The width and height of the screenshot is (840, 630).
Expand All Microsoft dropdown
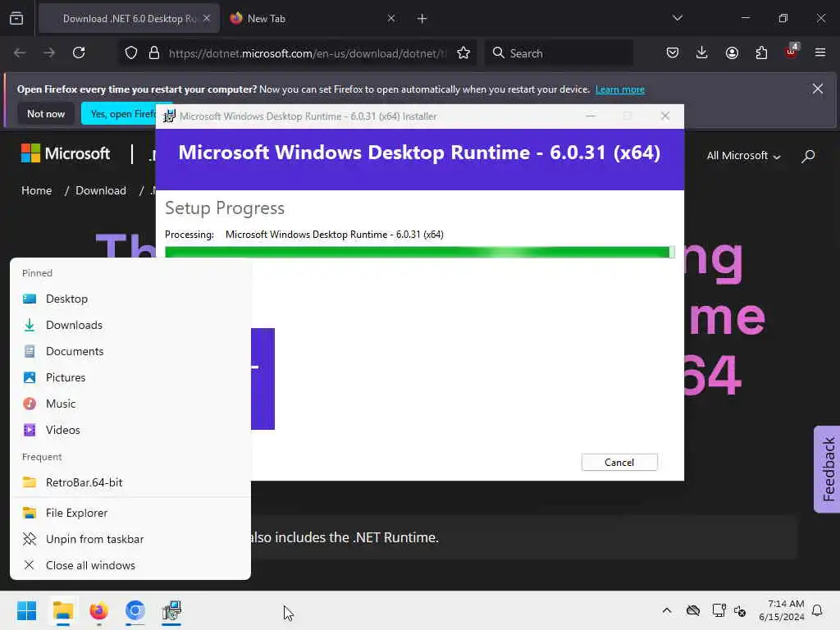743,156
